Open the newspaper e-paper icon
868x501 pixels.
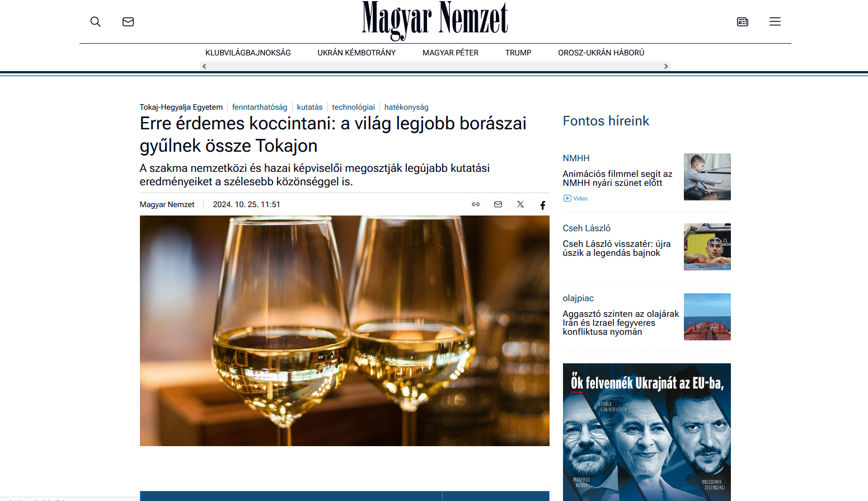tap(743, 22)
